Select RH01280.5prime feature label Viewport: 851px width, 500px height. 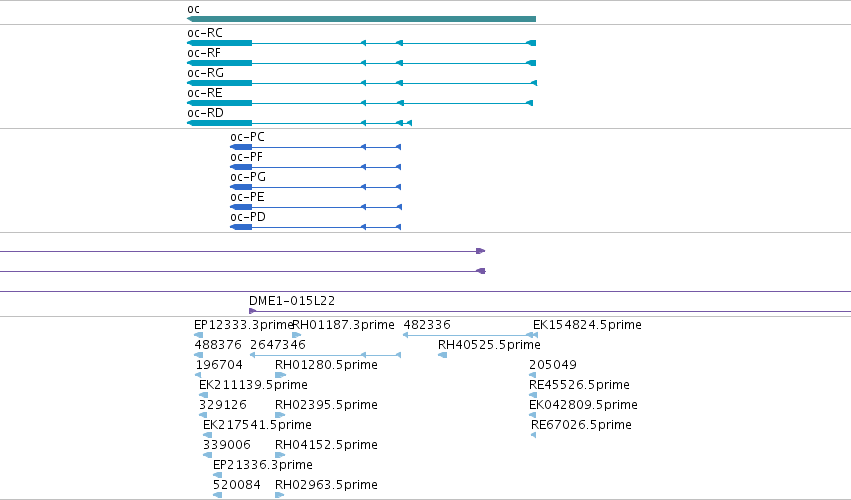tap(326, 365)
